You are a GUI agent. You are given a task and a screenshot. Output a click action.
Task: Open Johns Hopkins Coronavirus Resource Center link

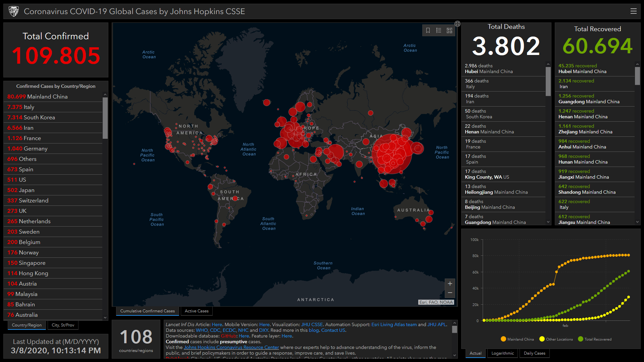click(231, 347)
